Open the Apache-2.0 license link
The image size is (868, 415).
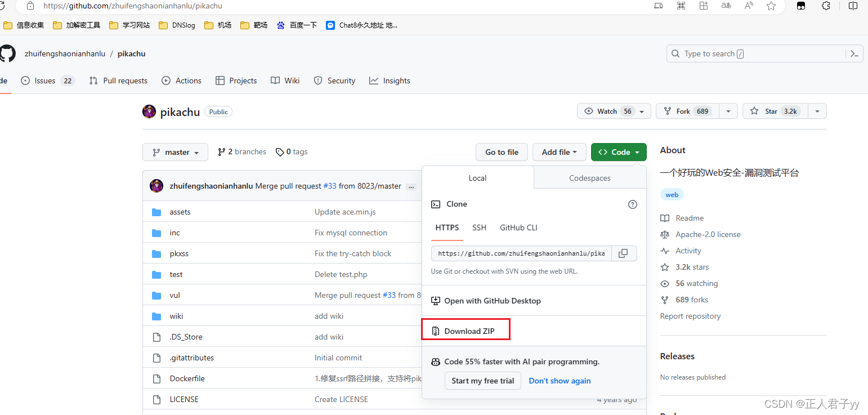click(x=700, y=234)
